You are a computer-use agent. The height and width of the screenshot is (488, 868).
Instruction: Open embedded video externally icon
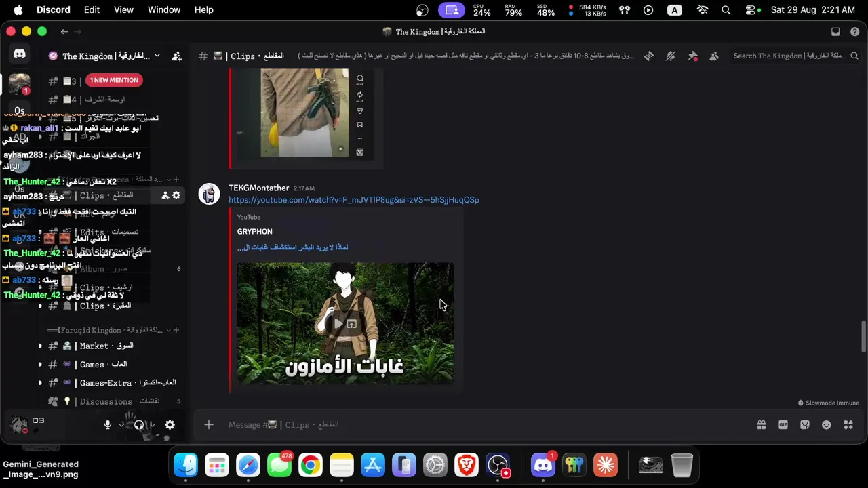click(352, 324)
